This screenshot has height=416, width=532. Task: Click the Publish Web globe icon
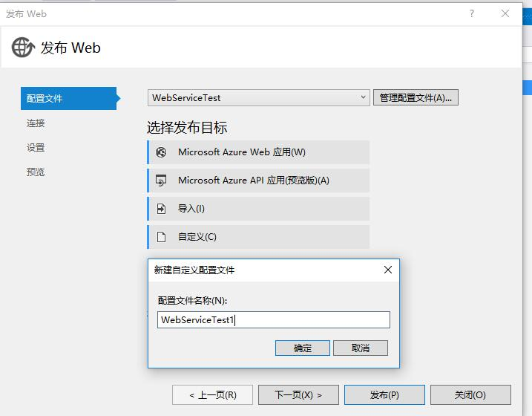click(x=23, y=48)
